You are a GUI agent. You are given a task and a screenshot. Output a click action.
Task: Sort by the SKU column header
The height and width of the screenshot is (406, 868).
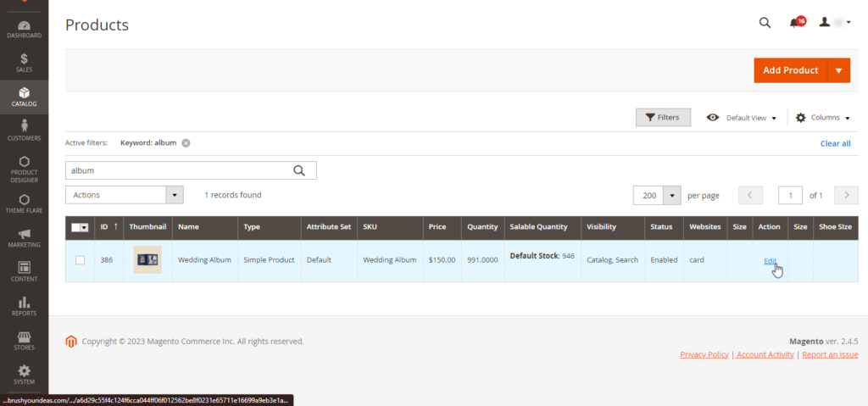click(390, 227)
